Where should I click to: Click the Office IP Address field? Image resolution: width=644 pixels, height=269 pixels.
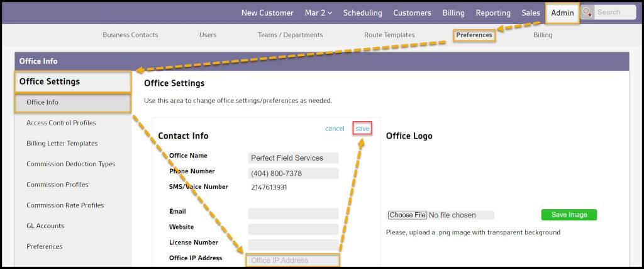click(x=292, y=260)
